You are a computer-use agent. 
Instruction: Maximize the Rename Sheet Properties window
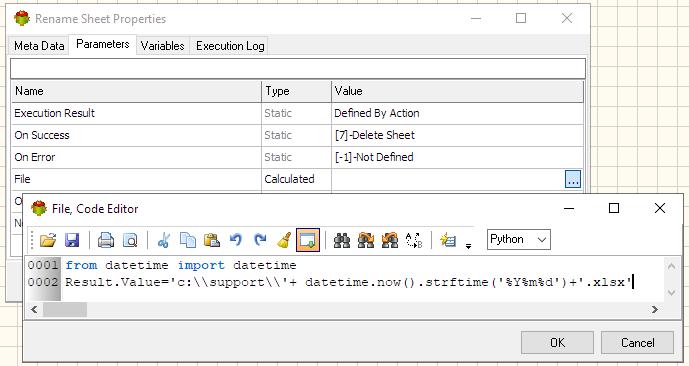click(521, 18)
